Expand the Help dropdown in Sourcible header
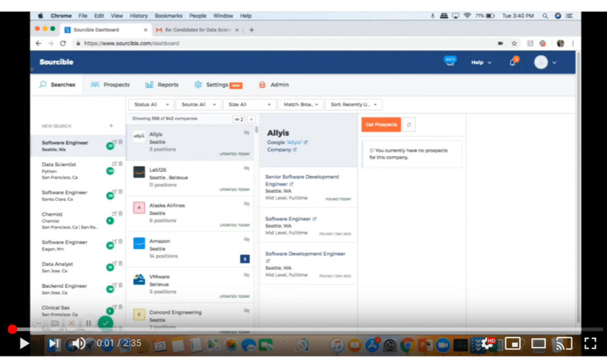This screenshot has height=364, width=607. 481,62
